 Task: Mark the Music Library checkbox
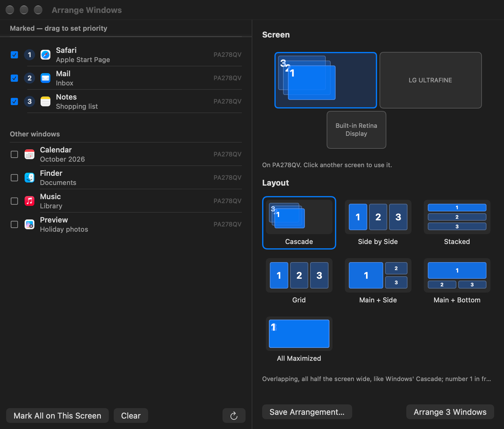pos(14,201)
